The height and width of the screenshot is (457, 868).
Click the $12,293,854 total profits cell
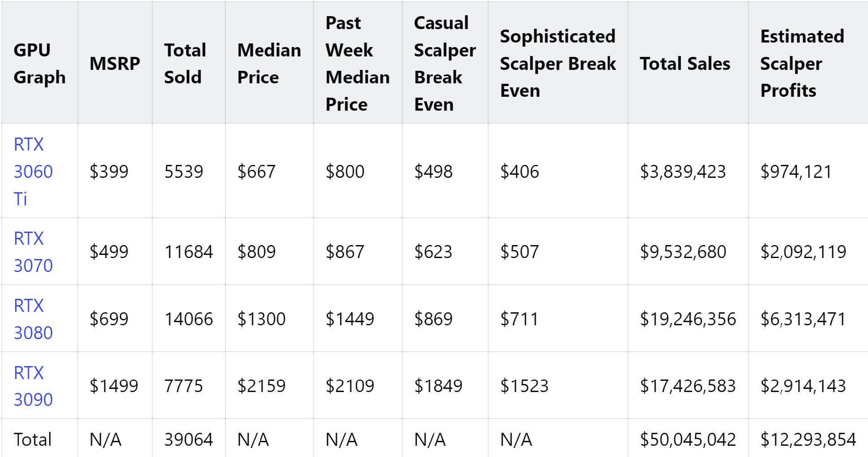point(808,440)
